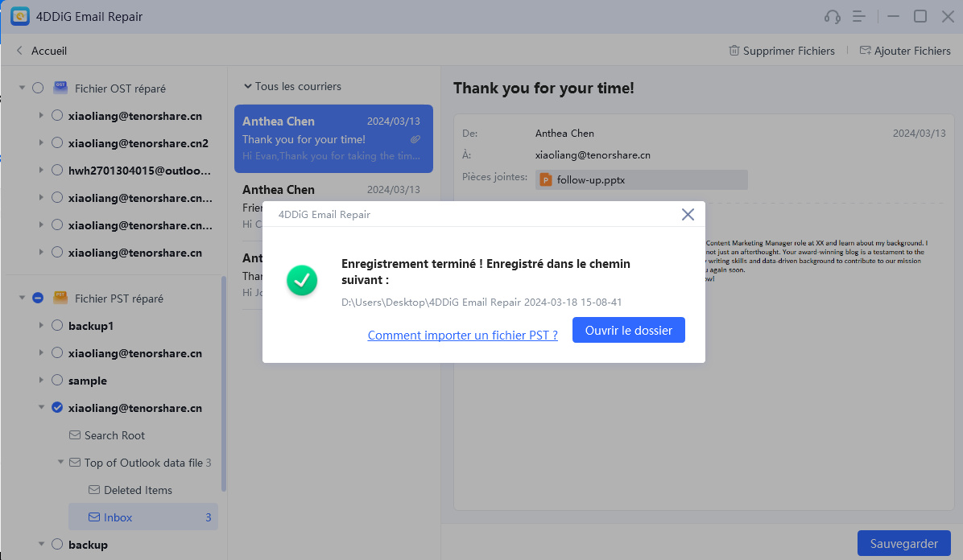The image size is (963, 560).
Task: Click the Inbox envelope icon
Action: click(x=94, y=517)
